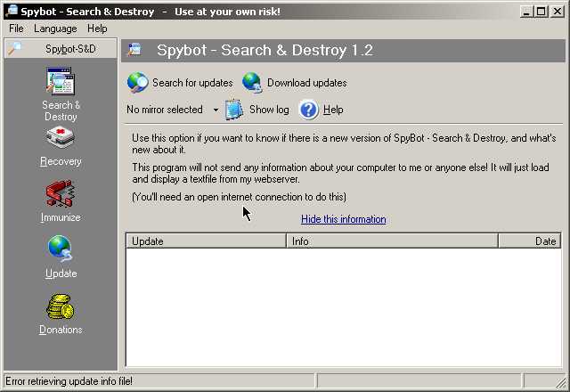Click the magnifier icon on Spybot-S&D tab
This screenshot has width=570, height=392.
(15, 48)
